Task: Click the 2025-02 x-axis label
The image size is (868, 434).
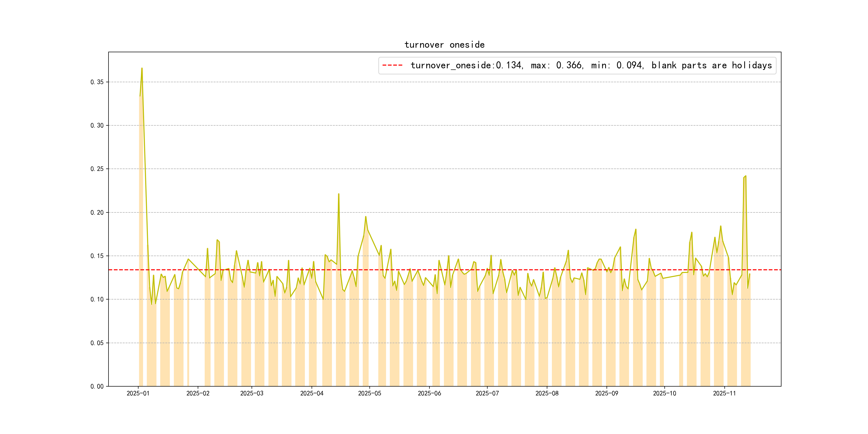Action: [x=198, y=393]
